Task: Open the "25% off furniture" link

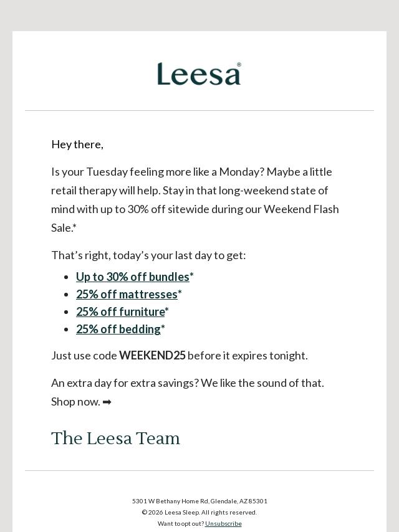Action: click(120, 311)
